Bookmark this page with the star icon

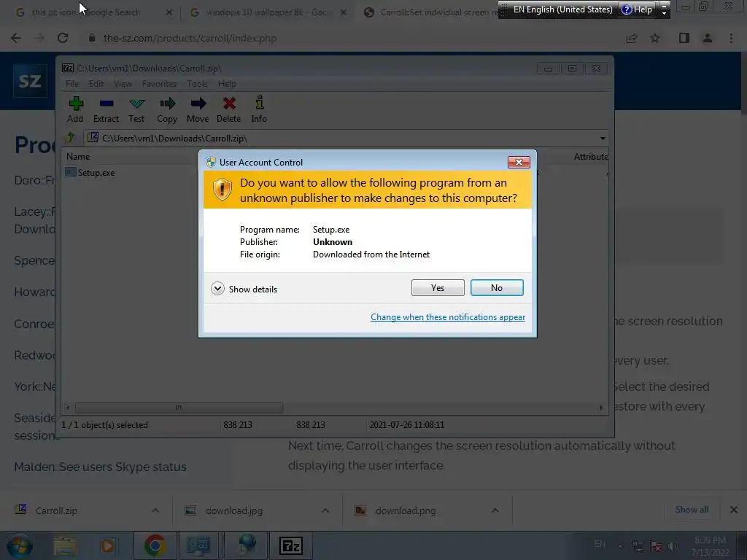pyautogui.click(x=655, y=38)
